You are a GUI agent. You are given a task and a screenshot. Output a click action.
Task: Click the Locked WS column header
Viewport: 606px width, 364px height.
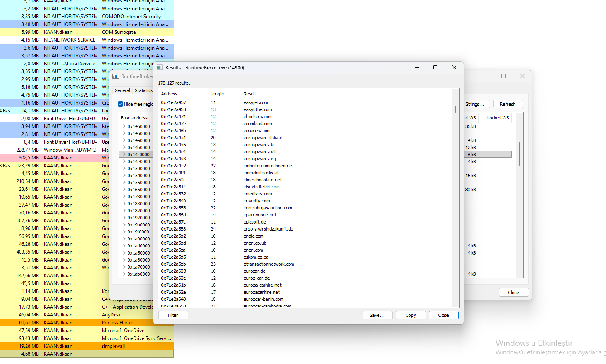coord(498,118)
